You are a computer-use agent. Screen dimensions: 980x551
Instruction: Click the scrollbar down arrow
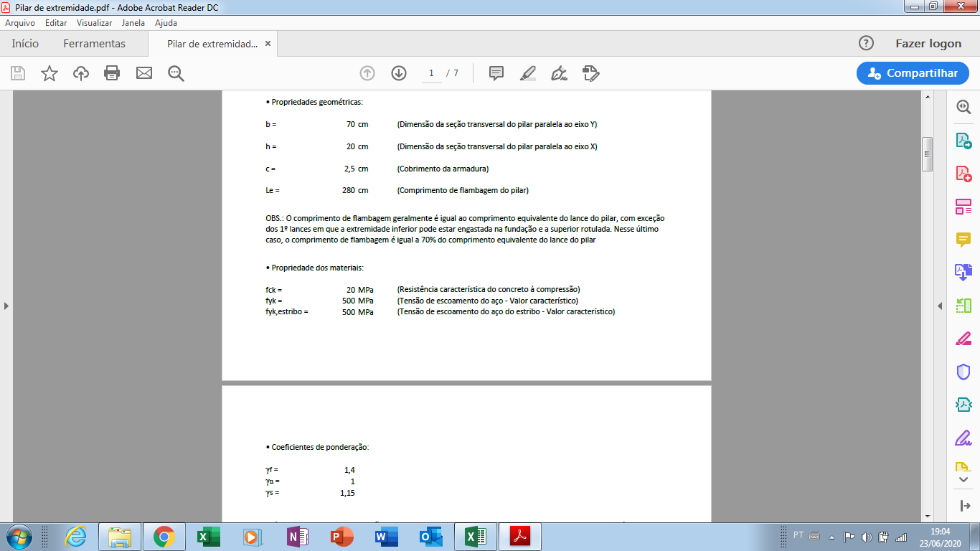pos(927,516)
